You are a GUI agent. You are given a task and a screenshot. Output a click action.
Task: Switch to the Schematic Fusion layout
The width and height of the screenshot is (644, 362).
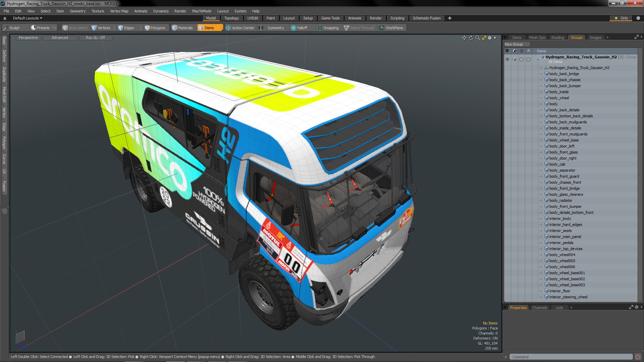pyautogui.click(x=427, y=18)
